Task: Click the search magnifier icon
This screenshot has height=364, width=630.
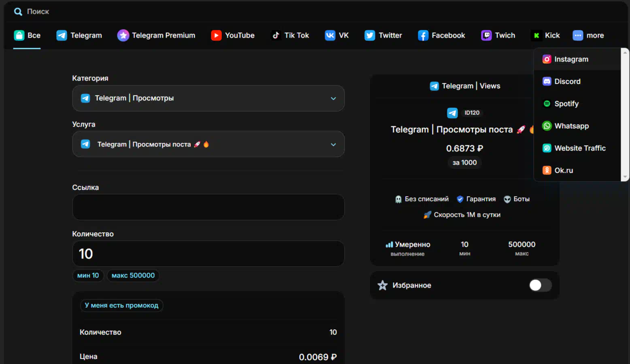Action: (x=18, y=12)
